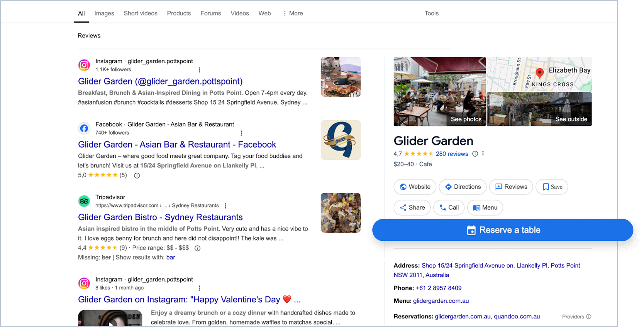644x327 pixels.
Task: Open the See photos thumbnail
Action: tap(439, 91)
